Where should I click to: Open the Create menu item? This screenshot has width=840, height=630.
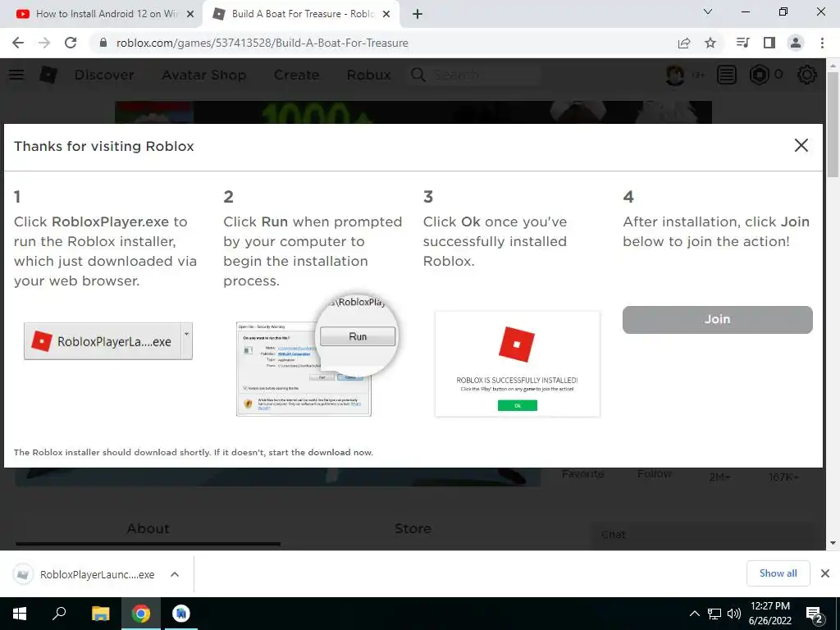(x=297, y=75)
